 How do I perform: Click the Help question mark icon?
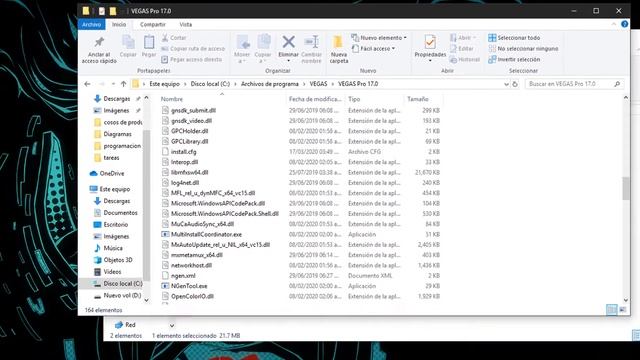point(624,24)
